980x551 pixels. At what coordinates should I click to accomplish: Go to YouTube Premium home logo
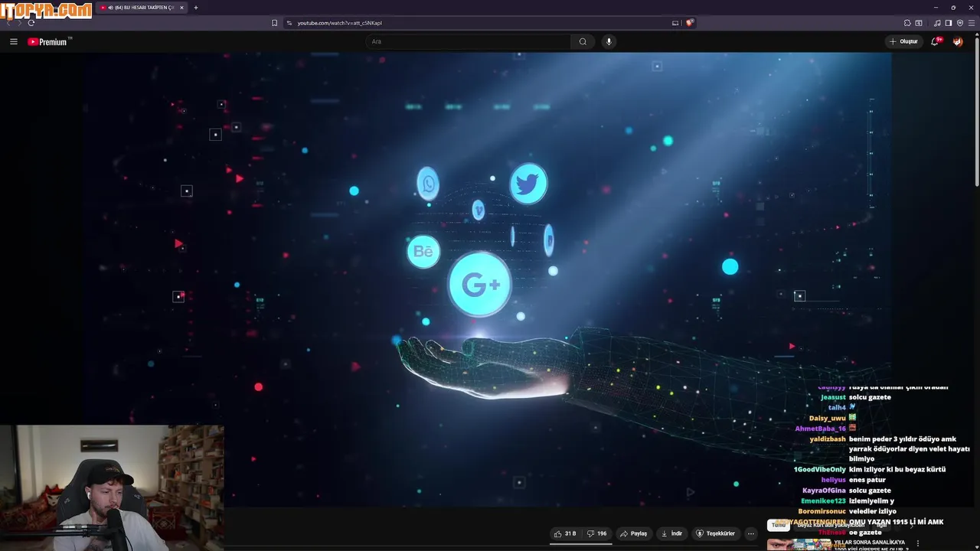pyautogui.click(x=49, y=41)
